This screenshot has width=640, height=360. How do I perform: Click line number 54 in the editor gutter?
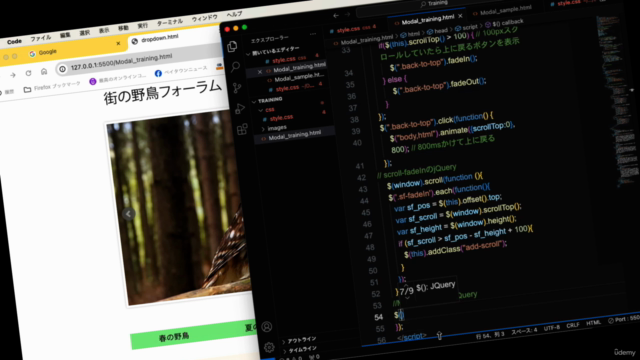click(378, 317)
